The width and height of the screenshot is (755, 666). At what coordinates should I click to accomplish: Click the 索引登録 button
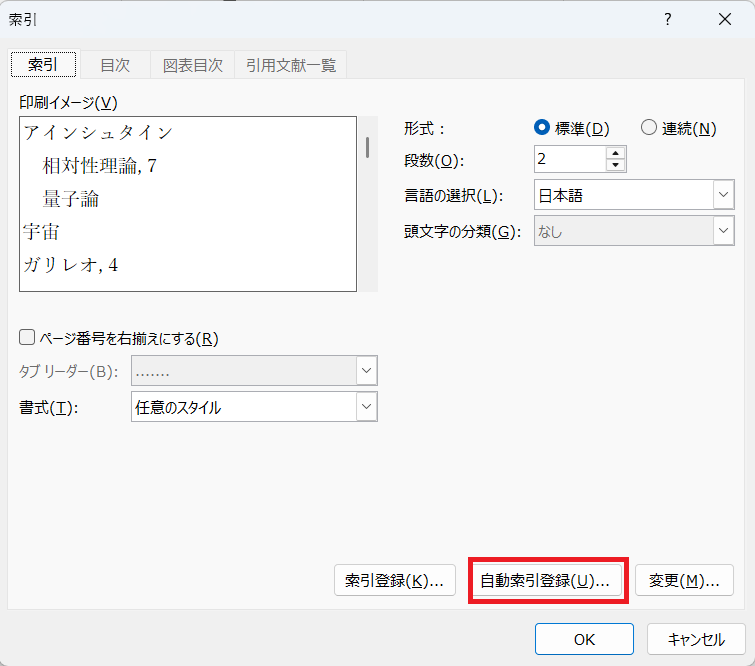394,581
